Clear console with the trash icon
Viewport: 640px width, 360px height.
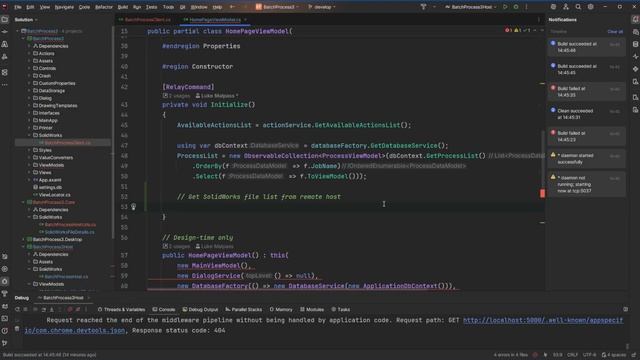tap(17, 329)
